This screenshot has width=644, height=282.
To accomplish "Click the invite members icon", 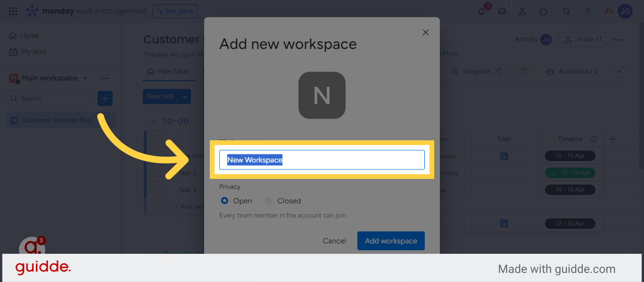I will tap(522, 11).
